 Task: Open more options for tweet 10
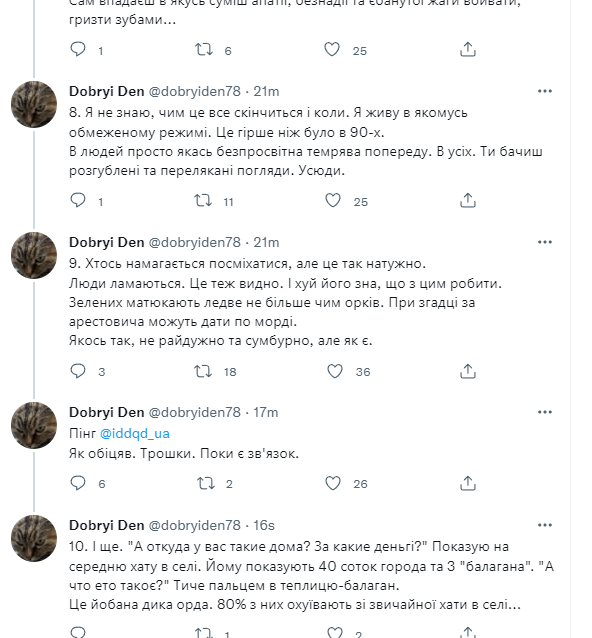pos(544,525)
